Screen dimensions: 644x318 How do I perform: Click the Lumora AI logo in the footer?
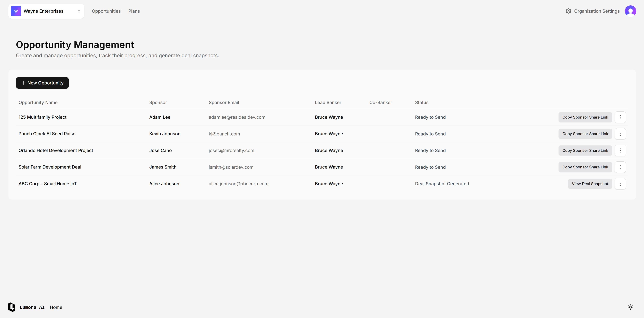11,307
